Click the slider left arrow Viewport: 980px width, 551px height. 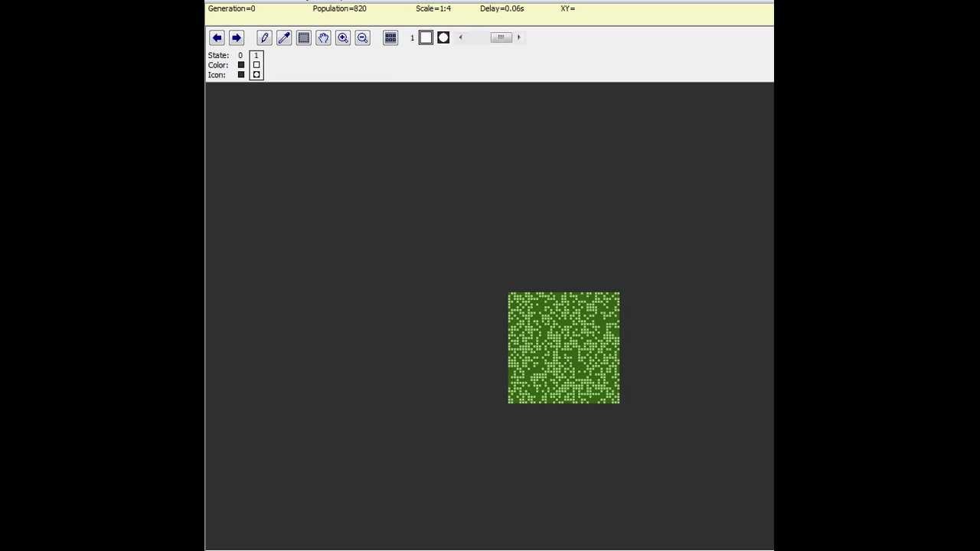[x=460, y=37]
